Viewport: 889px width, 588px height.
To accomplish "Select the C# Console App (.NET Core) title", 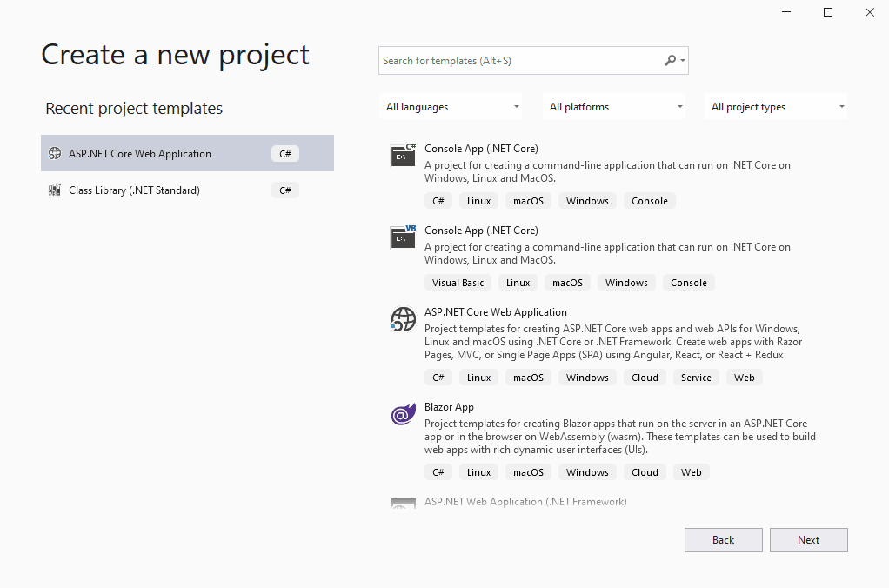I will (481, 149).
